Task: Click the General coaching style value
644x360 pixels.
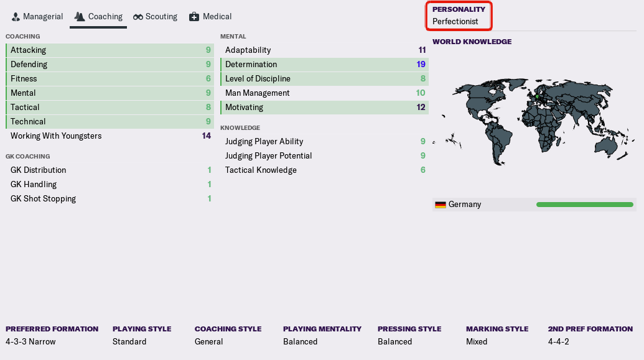Action: tap(208, 341)
